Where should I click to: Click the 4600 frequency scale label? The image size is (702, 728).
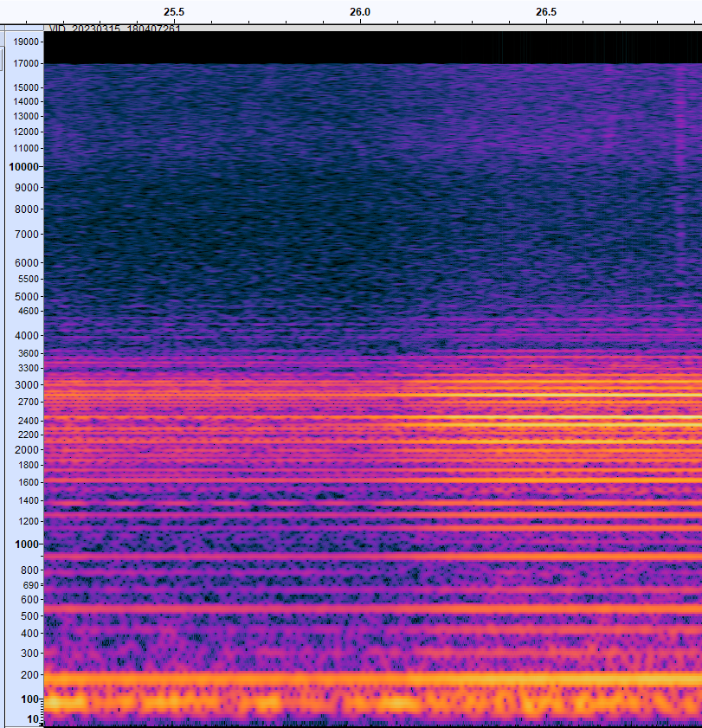point(29,311)
